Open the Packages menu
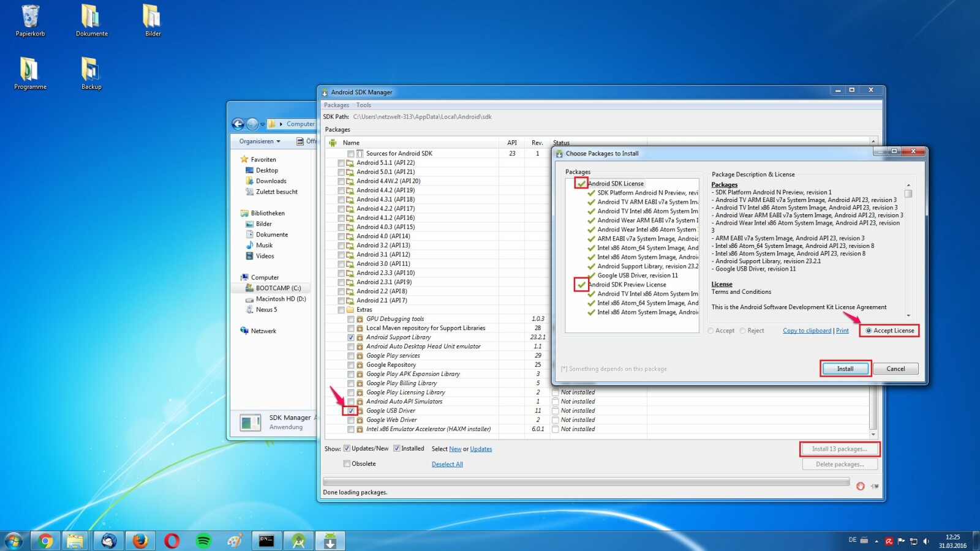Image resolution: width=980 pixels, height=551 pixels. click(336, 105)
